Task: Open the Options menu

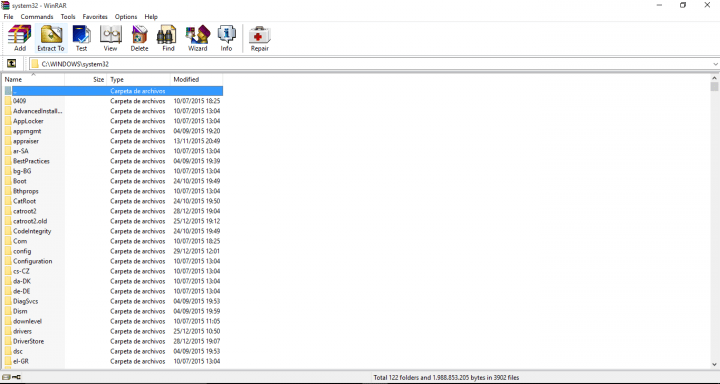Action: (126, 17)
